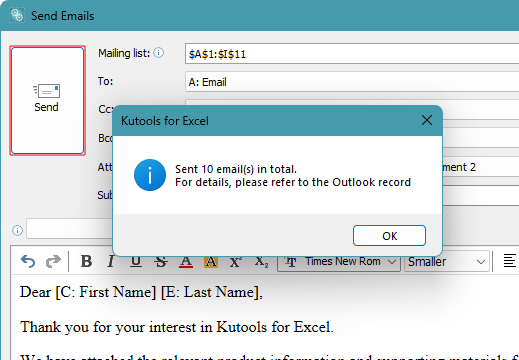Open the Smaller font size dropdown

[447, 262]
